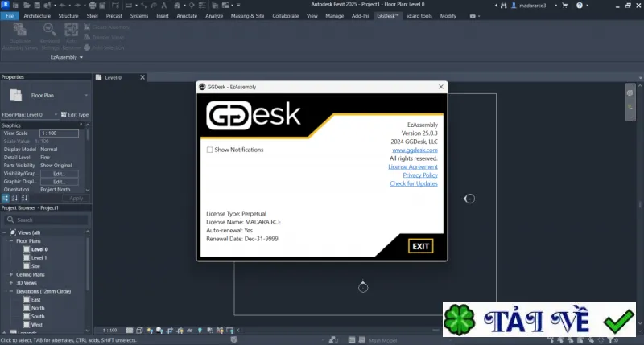Select the Text tool icon in quick access toolbar
Image resolution: width=644 pixels, height=345 pixels.
pos(164,6)
